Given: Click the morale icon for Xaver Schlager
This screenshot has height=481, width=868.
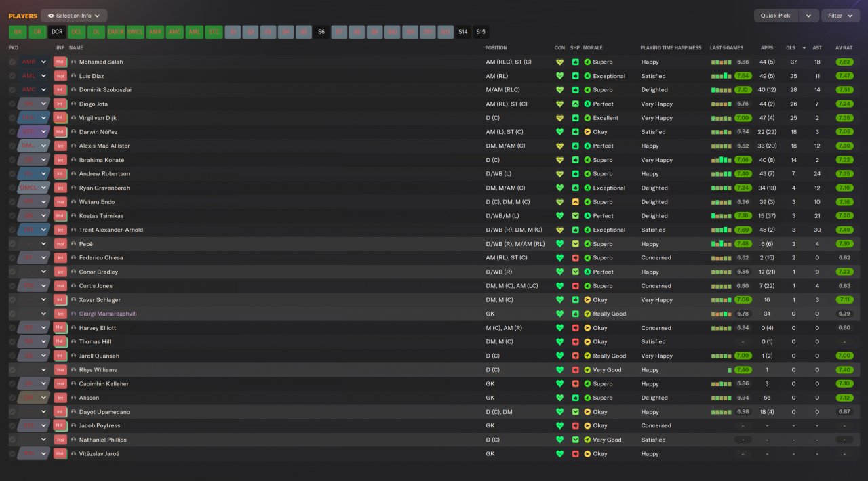Looking at the screenshot, I should click(x=587, y=299).
